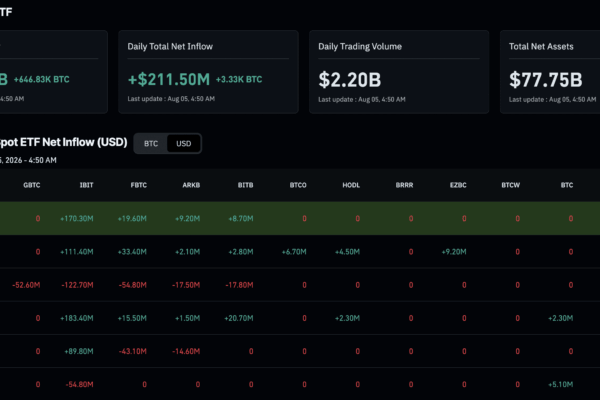Click the HODL column header
This screenshot has width=600, height=400.
coord(351,185)
